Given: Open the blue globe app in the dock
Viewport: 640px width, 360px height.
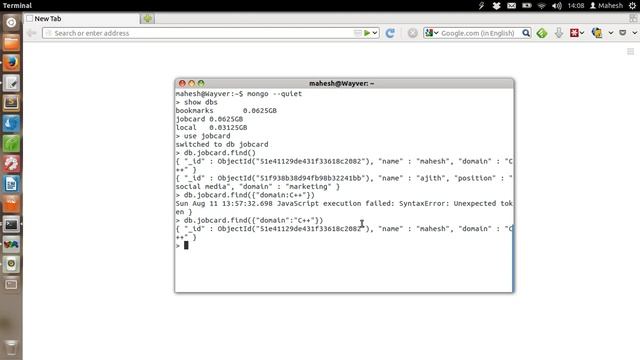Looking at the screenshot, I should point(11,123).
